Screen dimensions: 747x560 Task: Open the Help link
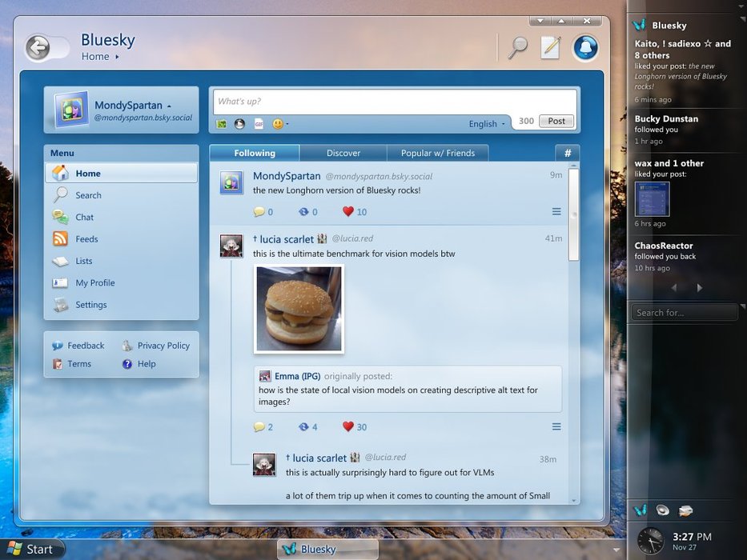[x=139, y=364]
